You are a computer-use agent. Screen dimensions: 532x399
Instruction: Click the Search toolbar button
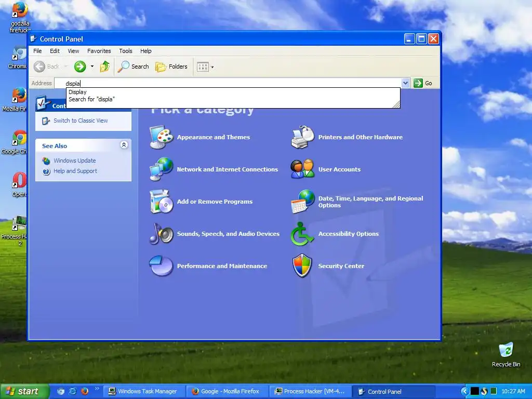[134, 66]
